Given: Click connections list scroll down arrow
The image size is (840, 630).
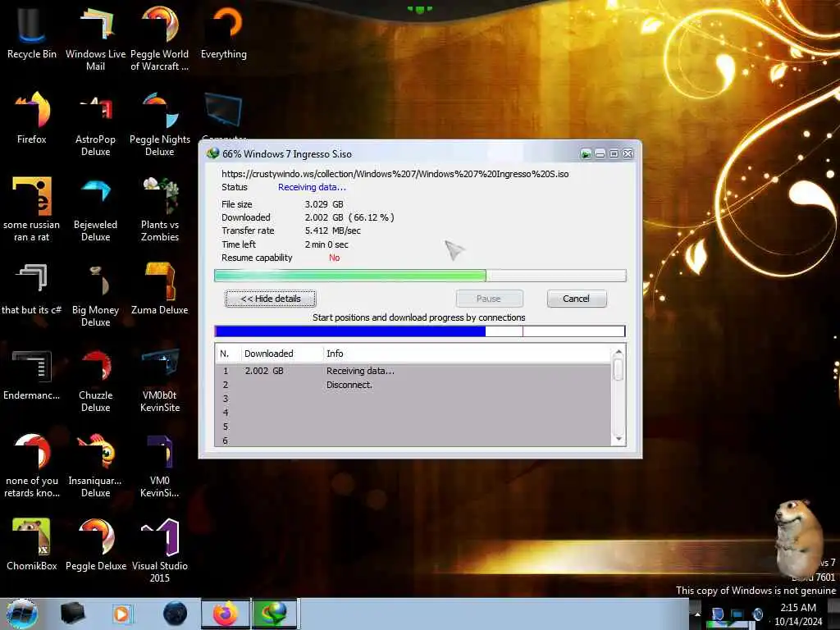Looking at the screenshot, I should click(x=619, y=439).
